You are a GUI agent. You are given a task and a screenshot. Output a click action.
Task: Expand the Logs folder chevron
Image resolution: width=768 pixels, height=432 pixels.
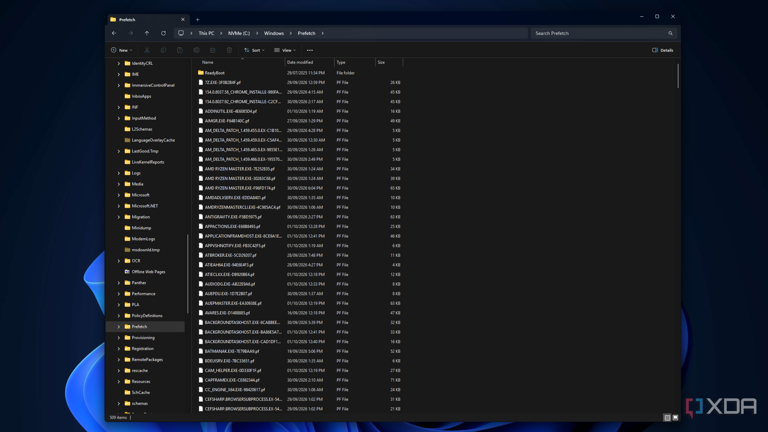(x=119, y=173)
